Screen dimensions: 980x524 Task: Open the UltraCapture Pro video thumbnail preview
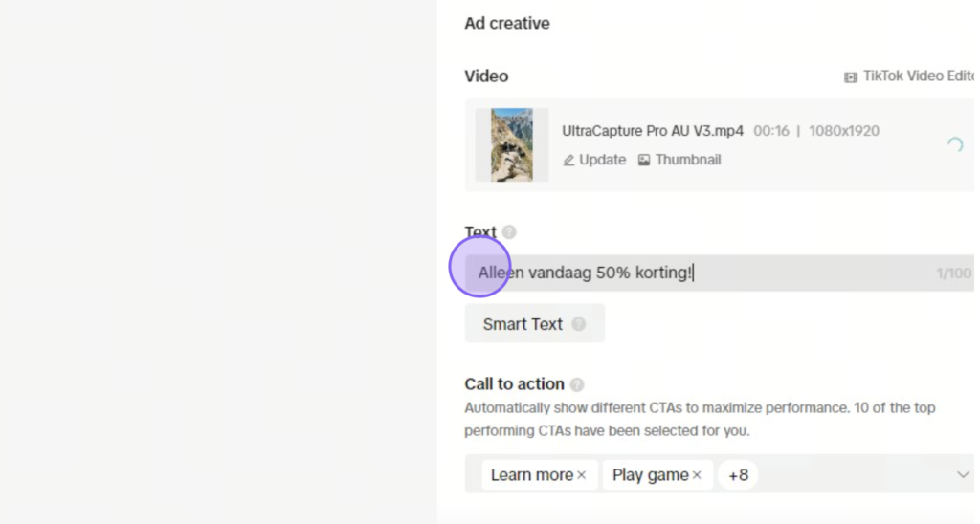[x=512, y=145]
